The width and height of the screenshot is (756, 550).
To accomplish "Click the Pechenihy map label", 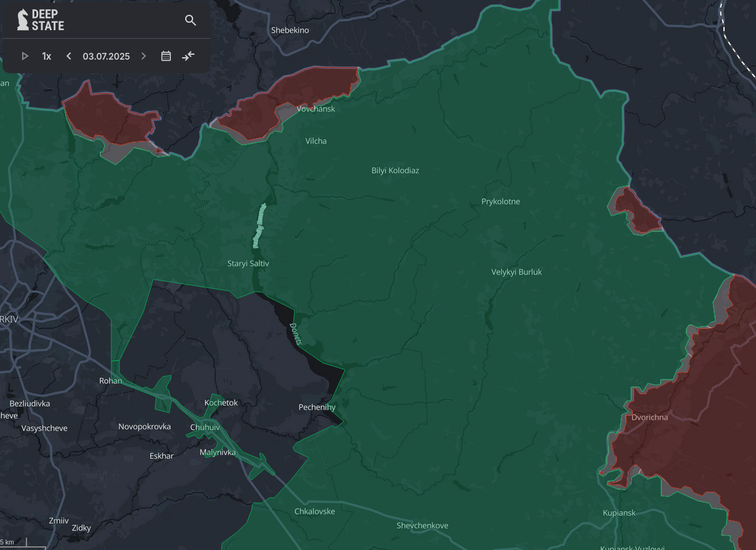I will pos(317,407).
